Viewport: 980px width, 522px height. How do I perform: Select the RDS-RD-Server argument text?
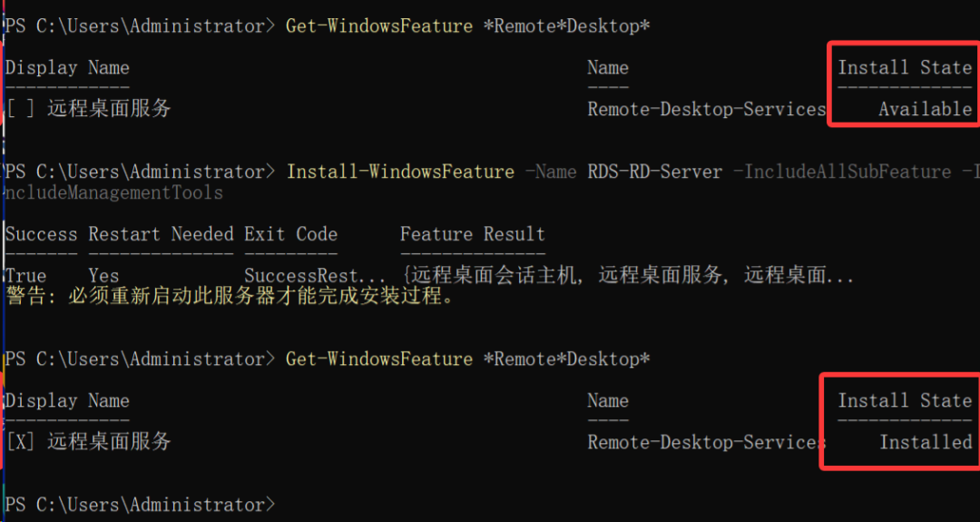coord(655,172)
